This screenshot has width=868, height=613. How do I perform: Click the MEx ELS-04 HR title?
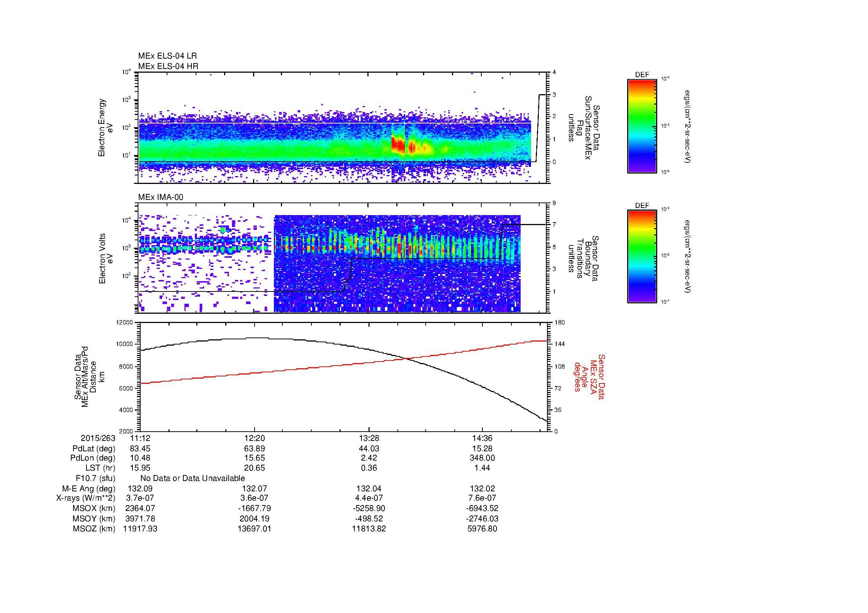click(x=168, y=66)
